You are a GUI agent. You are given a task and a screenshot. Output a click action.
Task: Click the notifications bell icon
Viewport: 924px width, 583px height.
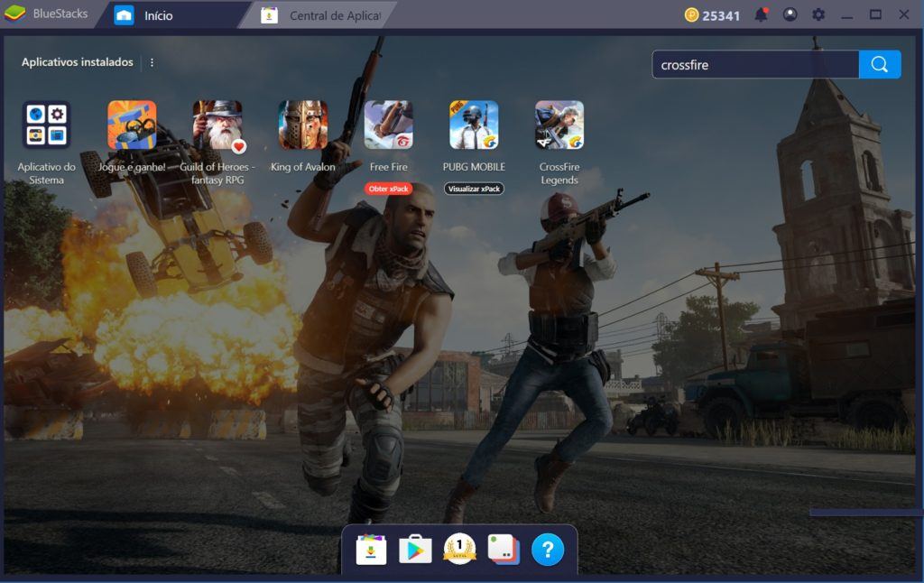point(761,14)
